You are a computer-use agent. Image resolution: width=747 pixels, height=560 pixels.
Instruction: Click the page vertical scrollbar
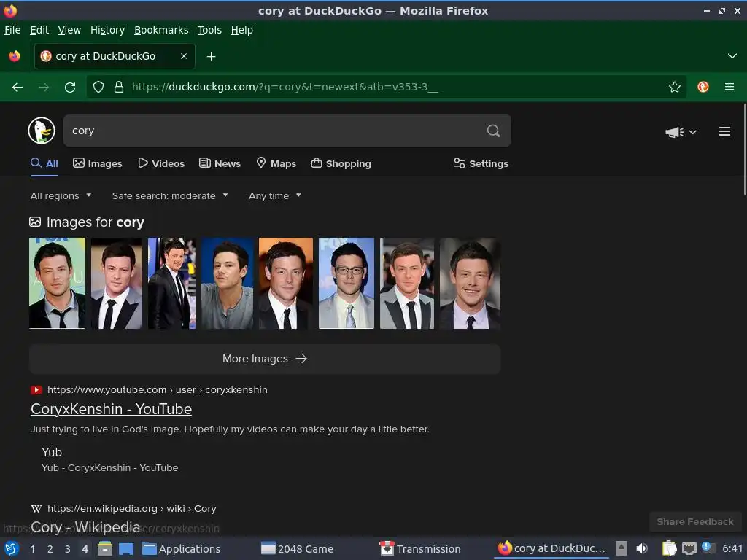(x=744, y=149)
